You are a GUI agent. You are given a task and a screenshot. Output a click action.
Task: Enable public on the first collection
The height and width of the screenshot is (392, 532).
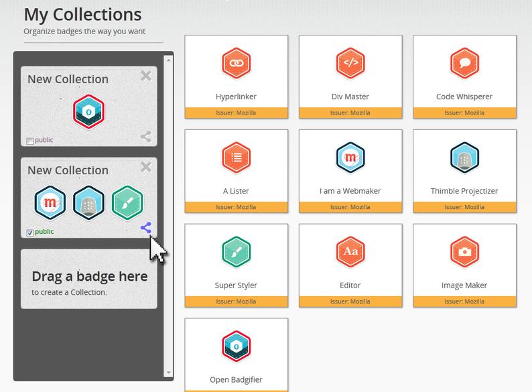pyautogui.click(x=30, y=141)
